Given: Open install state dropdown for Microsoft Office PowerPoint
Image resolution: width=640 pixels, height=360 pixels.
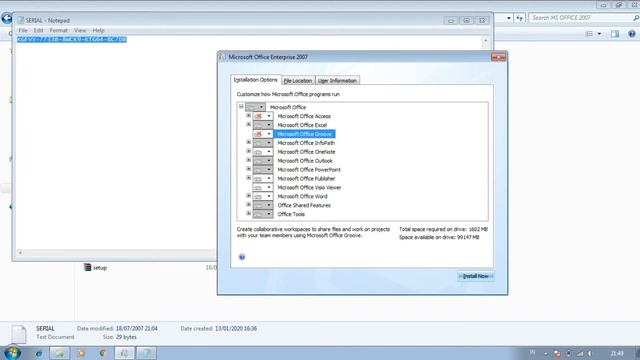Looking at the screenshot, I should coord(263,169).
